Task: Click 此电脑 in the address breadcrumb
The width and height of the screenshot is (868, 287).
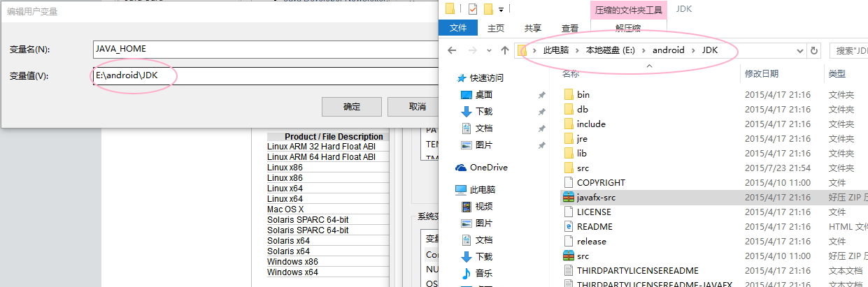Action: pyautogui.click(x=556, y=50)
